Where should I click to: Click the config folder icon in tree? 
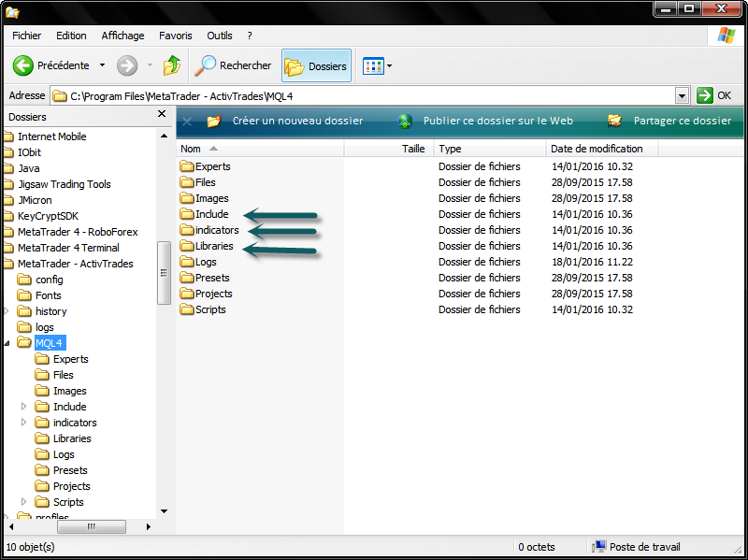coord(24,279)
